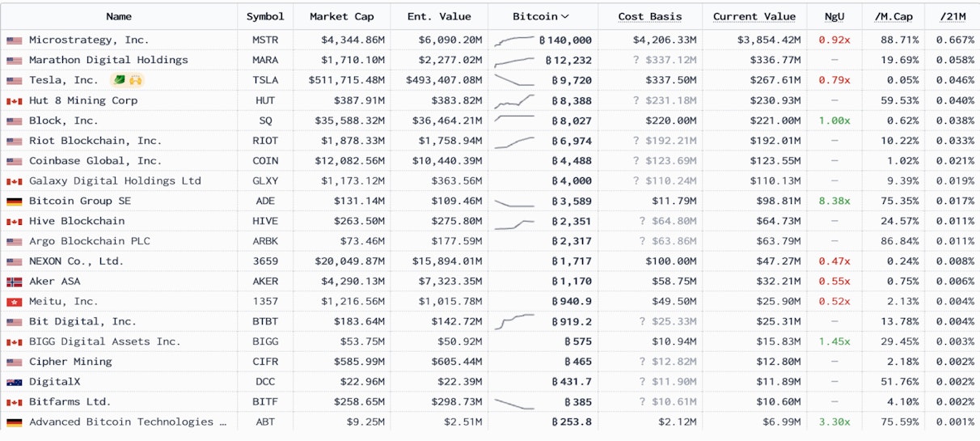Sort by the Ent. Value column header
The height and width of the screenshot is (441, 980).
coord(438,16)
